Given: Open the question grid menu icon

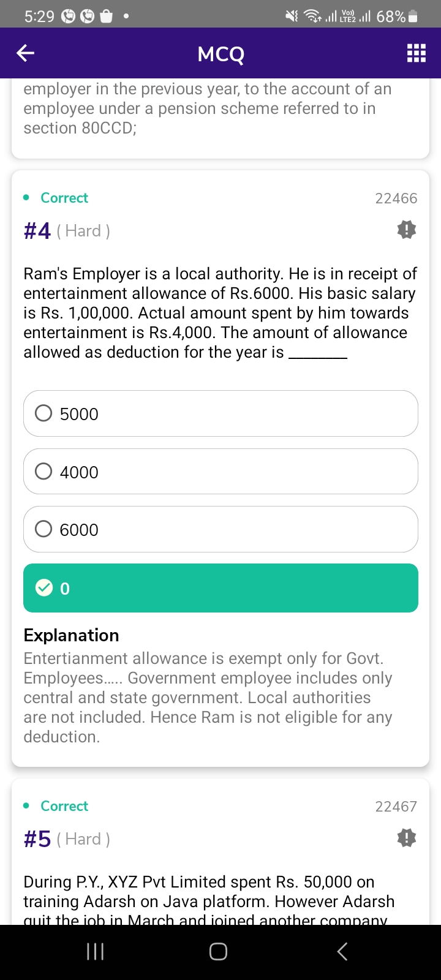Looking at the screenshot, I should click(416, 54).
